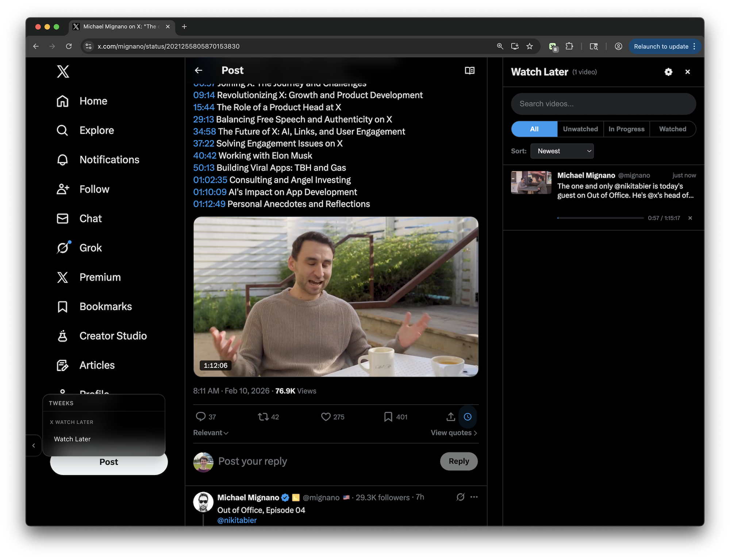This screenshot has width=730, height=560.
Task: Like the post with heart icon
Action: click(326, 417)
